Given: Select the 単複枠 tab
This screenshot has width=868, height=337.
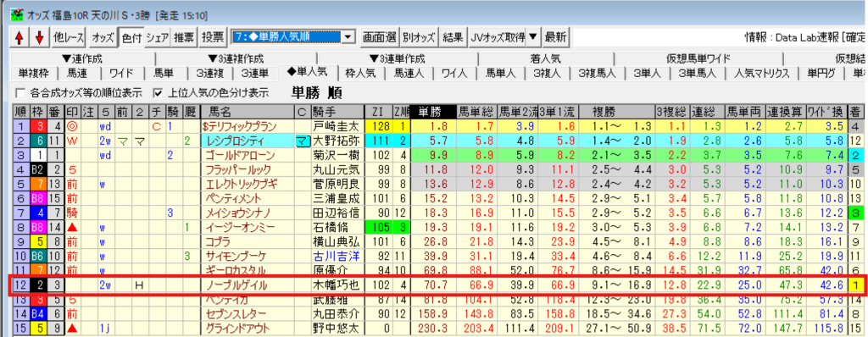Looking at the screenshot, I should 35,73.
